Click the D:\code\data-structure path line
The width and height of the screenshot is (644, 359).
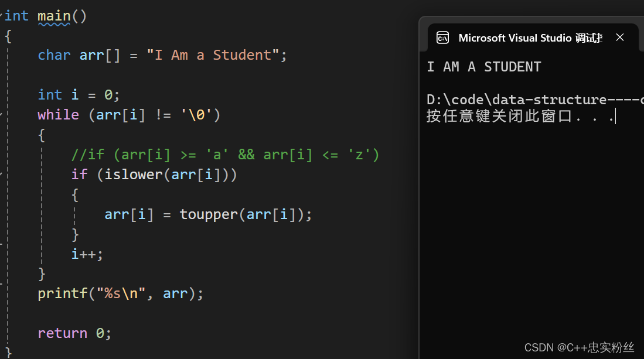[535, 100]
